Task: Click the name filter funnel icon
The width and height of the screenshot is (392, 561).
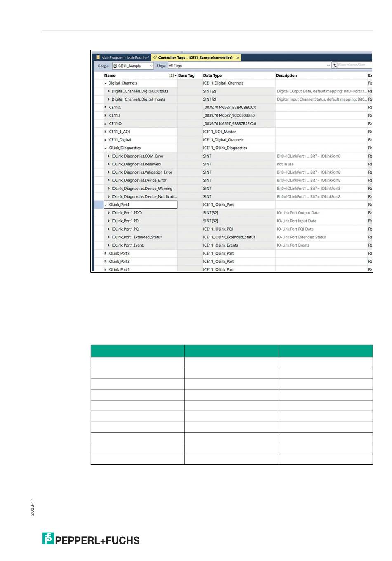Action: coord(335,65)
